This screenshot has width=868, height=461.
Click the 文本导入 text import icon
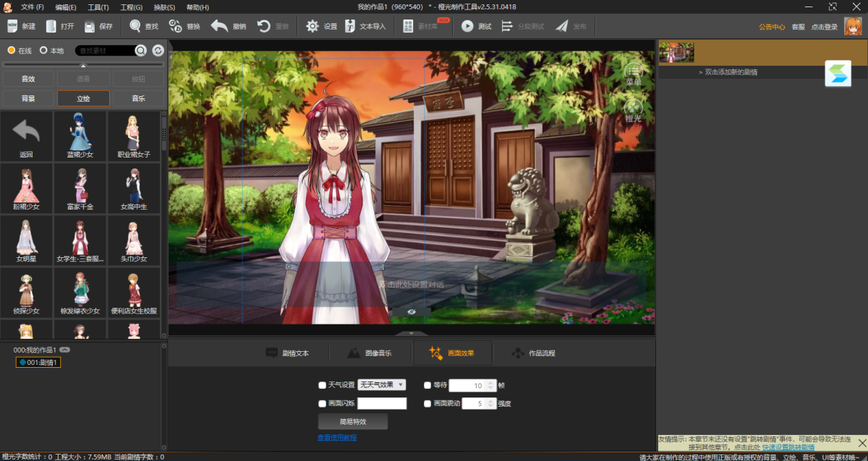(x=350, y=26)
